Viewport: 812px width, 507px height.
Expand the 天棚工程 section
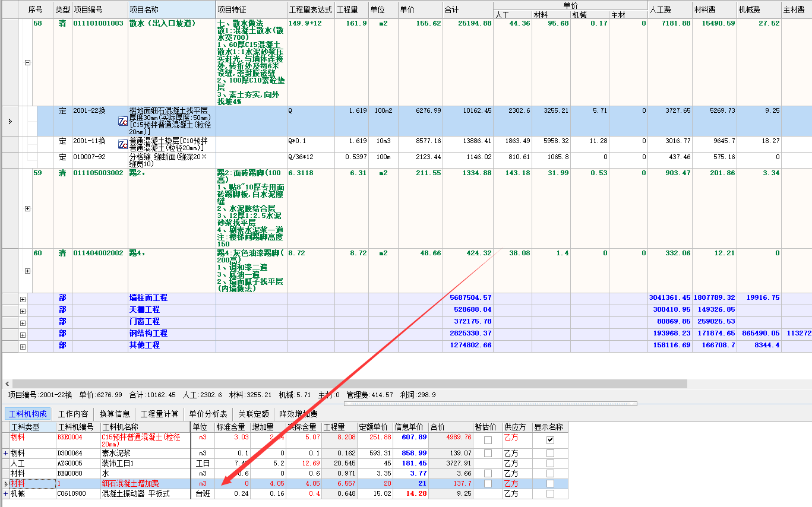tap(23, 311)
